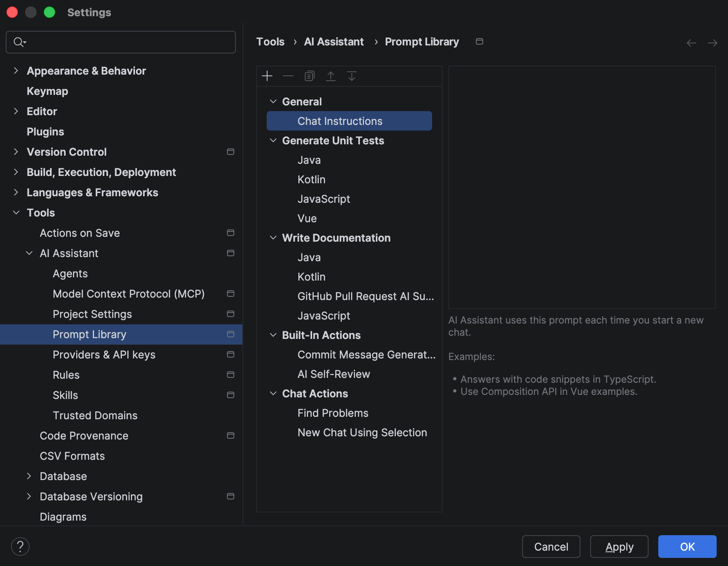Image resolution: width=728 pixels, height=566 pixels.
Task: Click the Cancel button
Action: coord(551,547)
